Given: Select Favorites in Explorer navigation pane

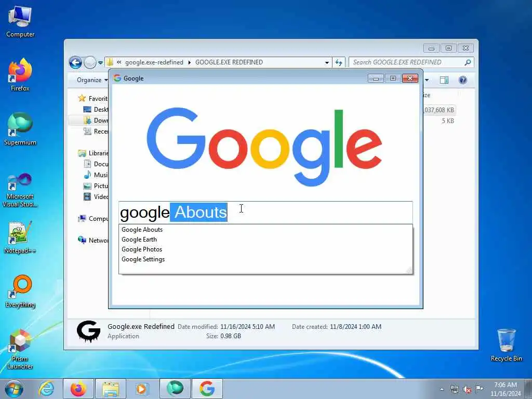Looking at the screenshot, I should pos(92,98).
